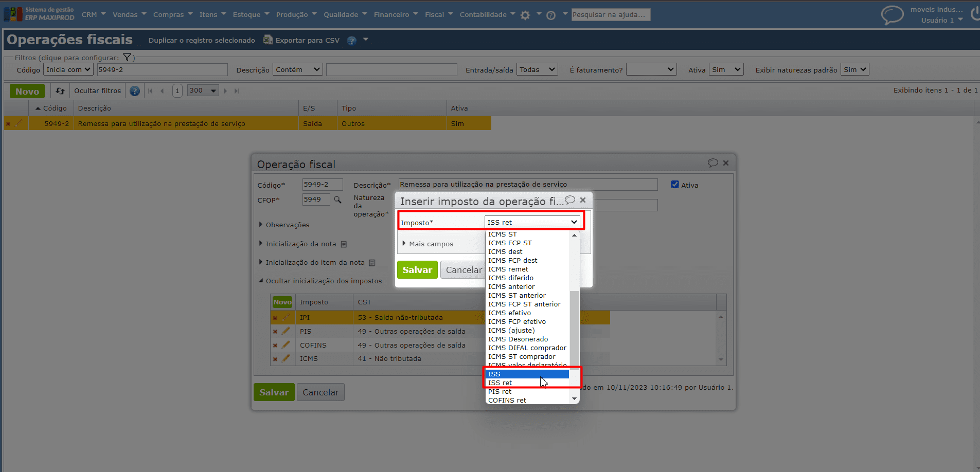The image size is (980, 472).
Task: Open the Estoque menu
Action: (251, 14)
